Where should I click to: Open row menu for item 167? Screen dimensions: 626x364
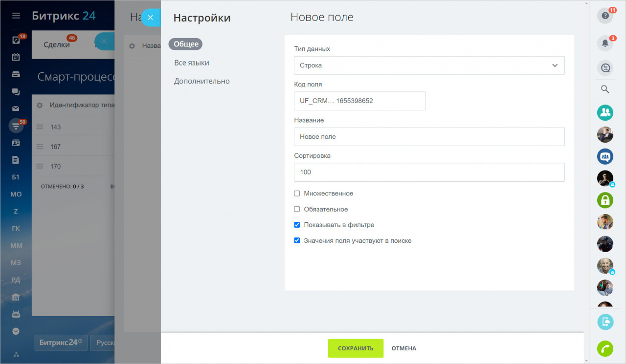[x=40, y=147]
